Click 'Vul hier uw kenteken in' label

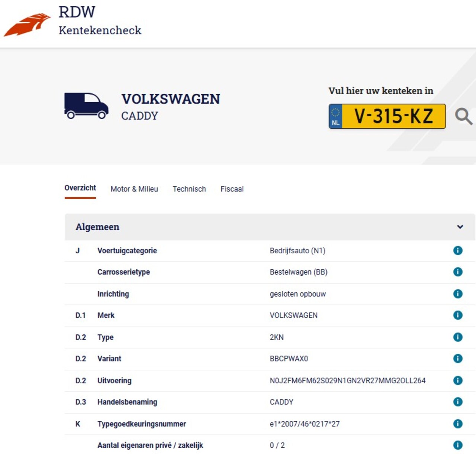(x=381, y=91)
